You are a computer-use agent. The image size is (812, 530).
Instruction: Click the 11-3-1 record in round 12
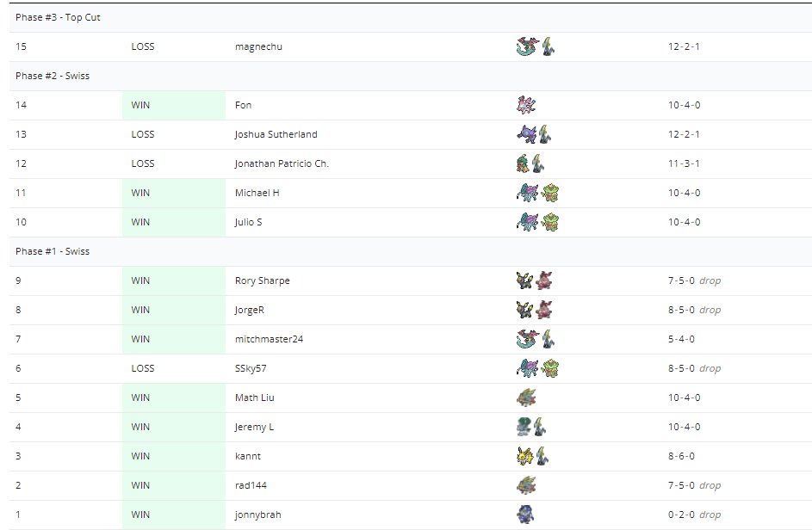[x=684, y=163]
